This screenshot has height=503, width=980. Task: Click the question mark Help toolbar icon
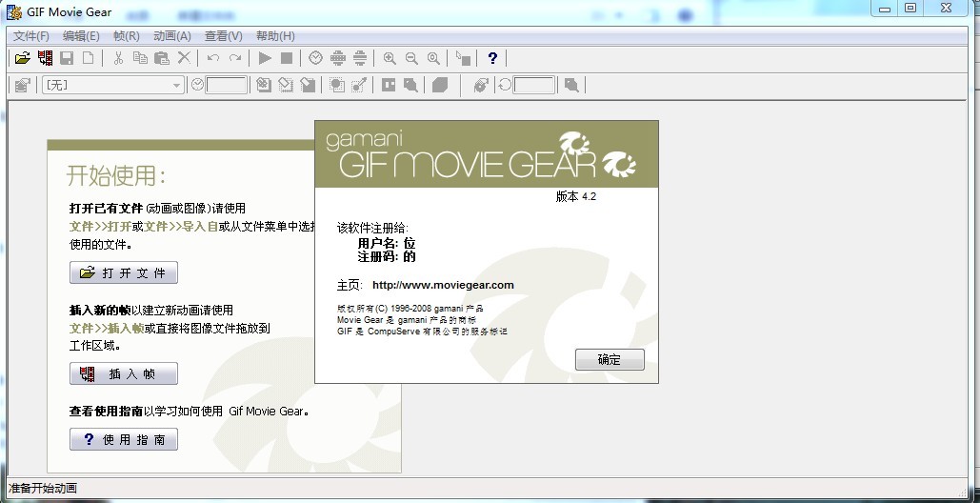click(x=492, y=58)
